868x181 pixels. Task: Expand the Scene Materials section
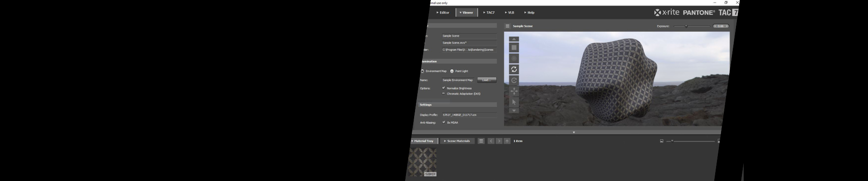(x=457, y=141)
